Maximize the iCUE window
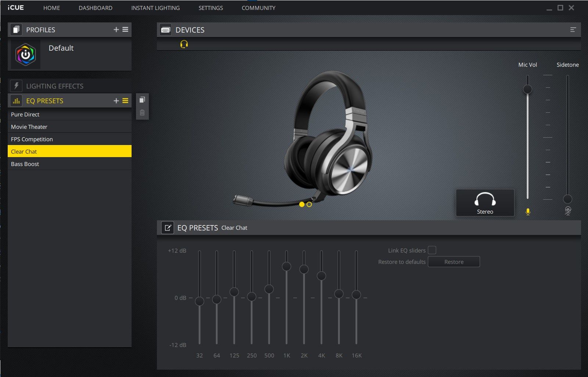Screen dimensions: 588x377 click(x=560, y=8)
